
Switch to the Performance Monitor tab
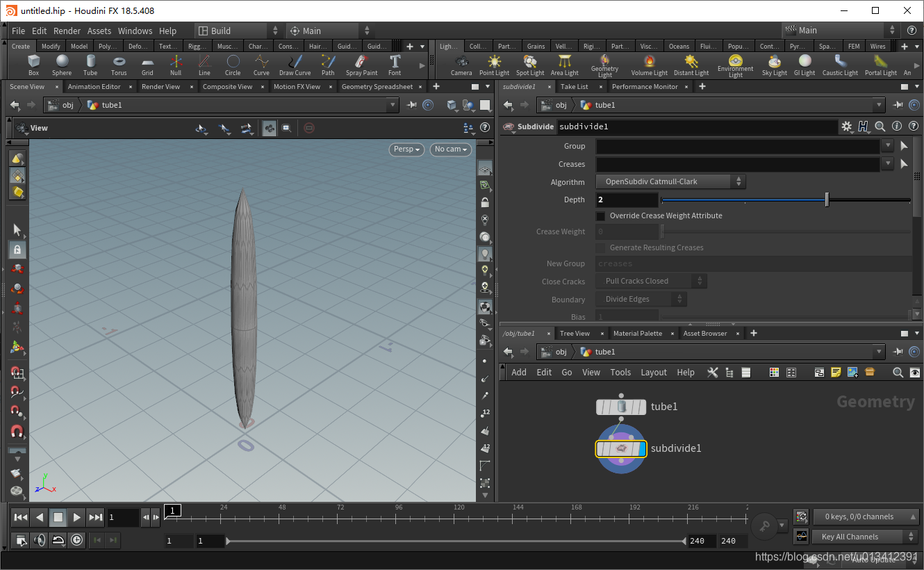coord(645,87)
